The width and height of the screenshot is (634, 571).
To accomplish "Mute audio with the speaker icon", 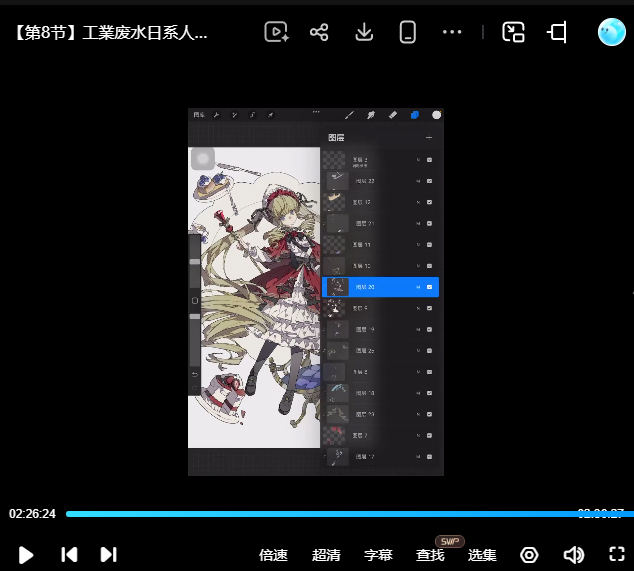I will click(x=573, y=555).
